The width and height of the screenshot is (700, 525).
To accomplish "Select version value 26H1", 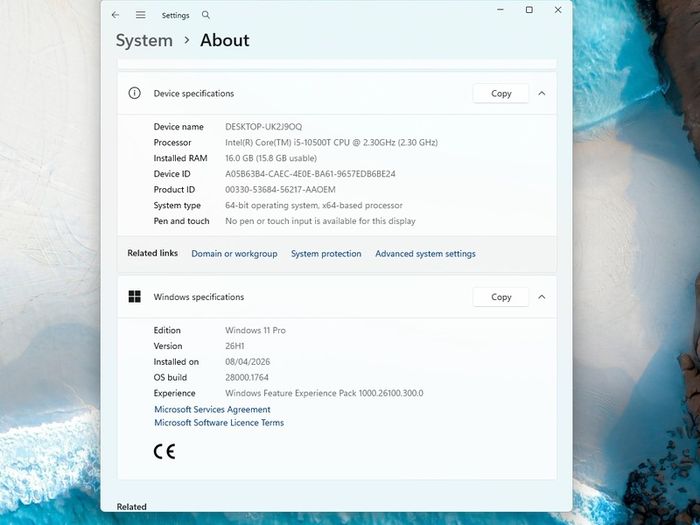I will 235,346.
